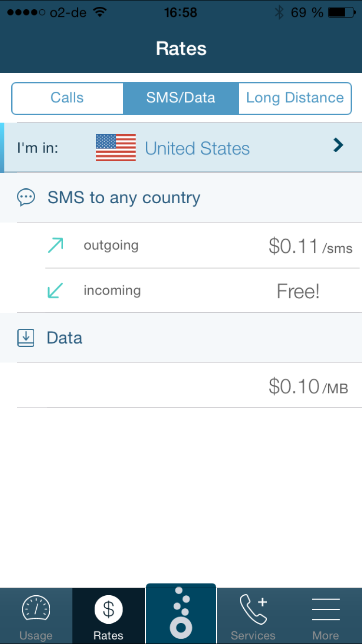Switch to the Long Distance segment

295,98
